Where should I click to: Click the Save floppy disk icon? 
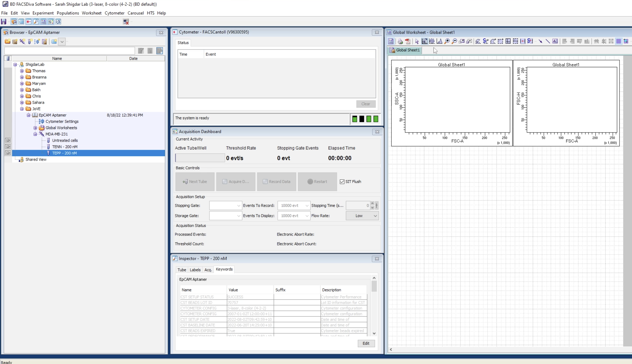(x=4, y=22)
